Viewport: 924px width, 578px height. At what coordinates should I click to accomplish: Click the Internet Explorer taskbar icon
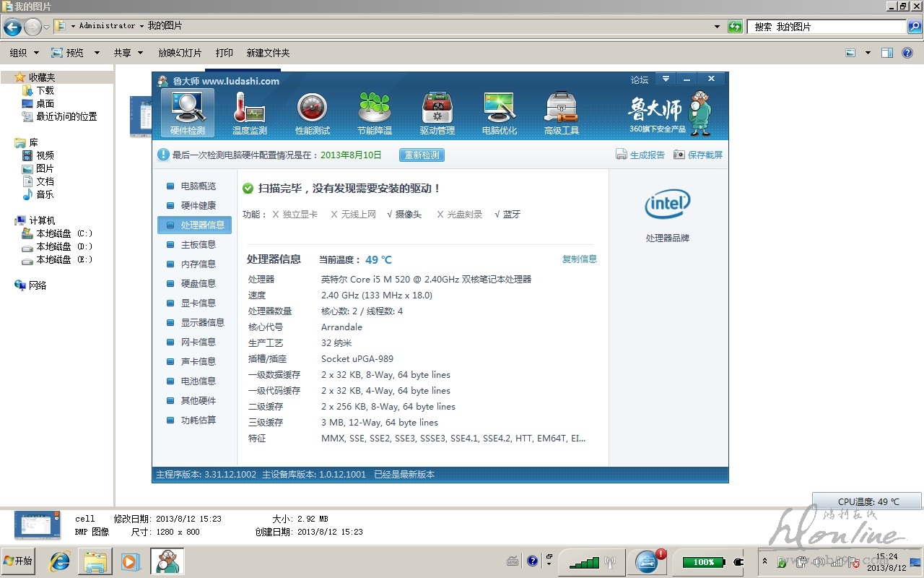click(x=59, y=561)
